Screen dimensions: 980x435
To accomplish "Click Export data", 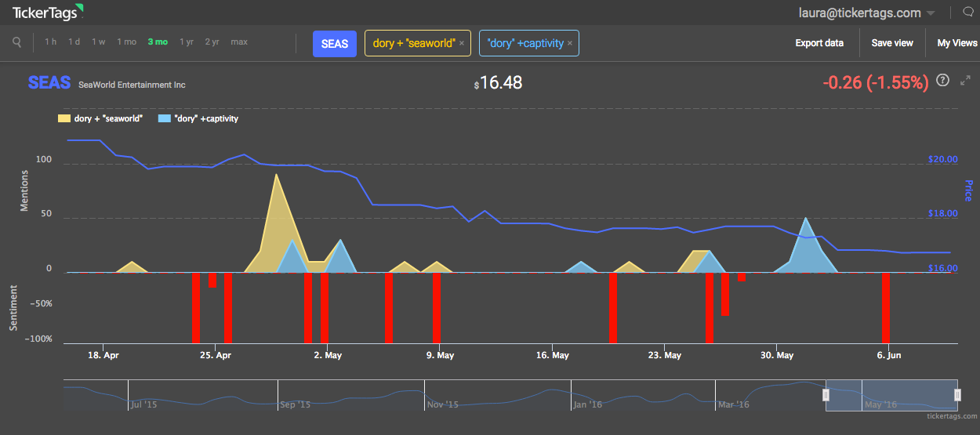I will click(x=819, y=43).
